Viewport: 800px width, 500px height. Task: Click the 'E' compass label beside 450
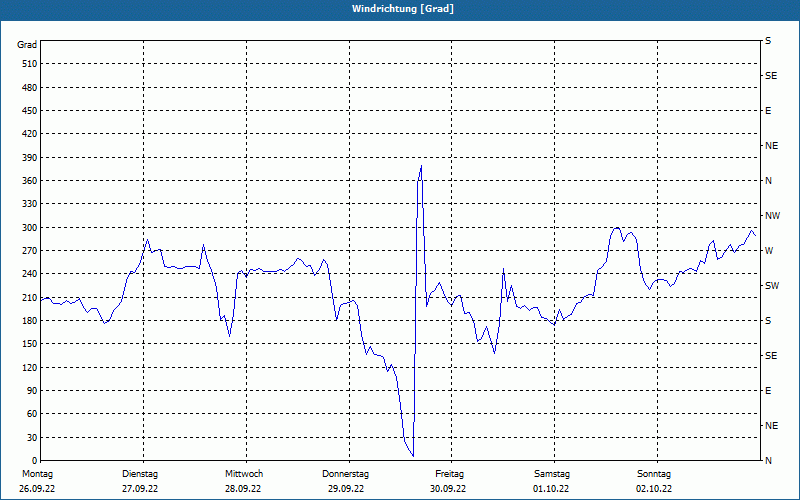(x=768, y=111)
